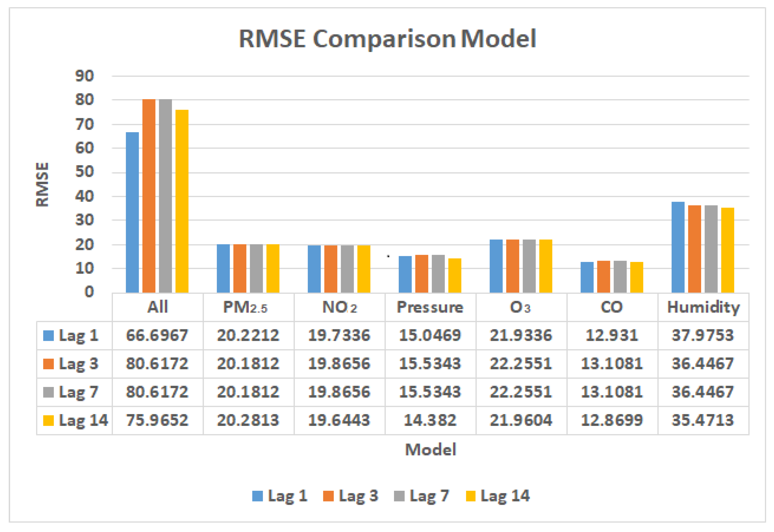Select the blue Lag 1 legend swatch at bottom
This screenshot has width=774, height=532.
click(x=257, y=496)
